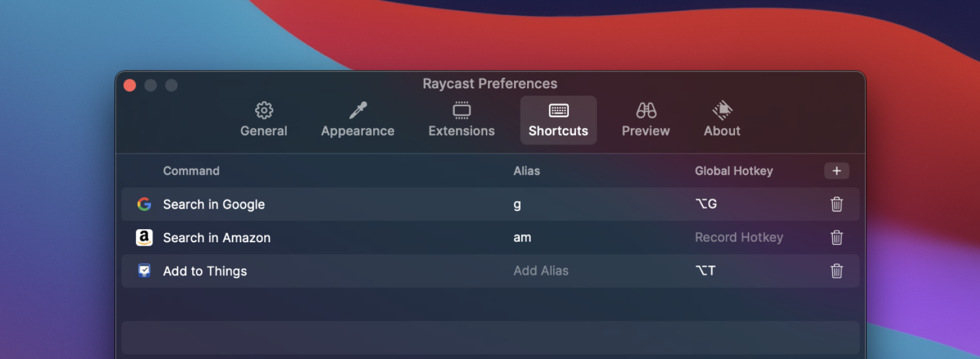
Task: Change the ⌥T hotkey for Things
Action: 705,271
